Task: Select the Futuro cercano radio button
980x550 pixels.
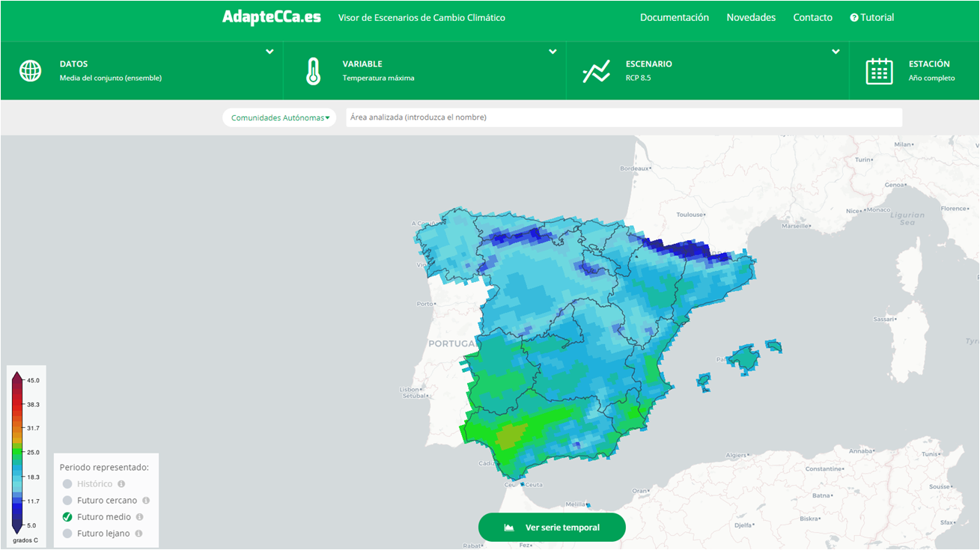Action: point(67,501)
